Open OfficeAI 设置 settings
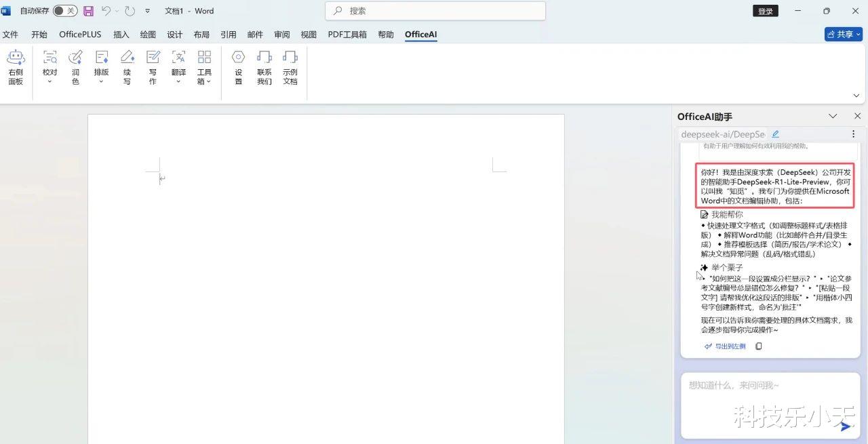Screen dimensions: 868x444 238,67
